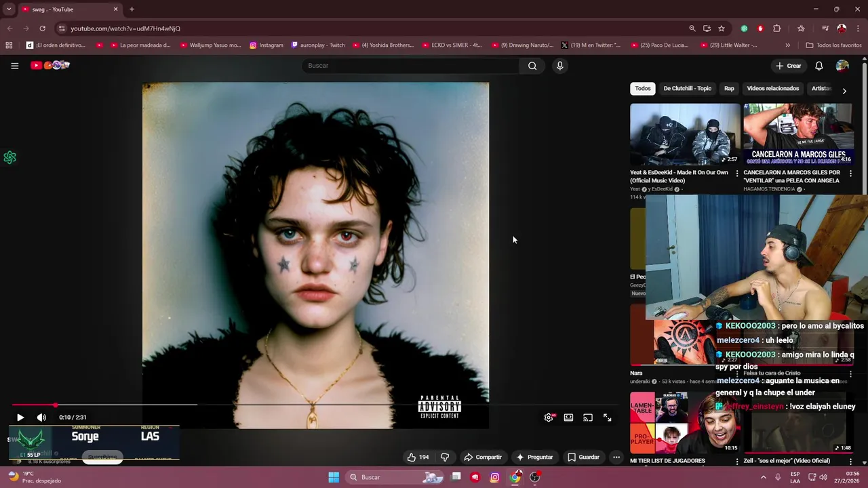Show more filter chips with right arrow
Viewport: 868px width, 488px height.
[x=844, y=90]
